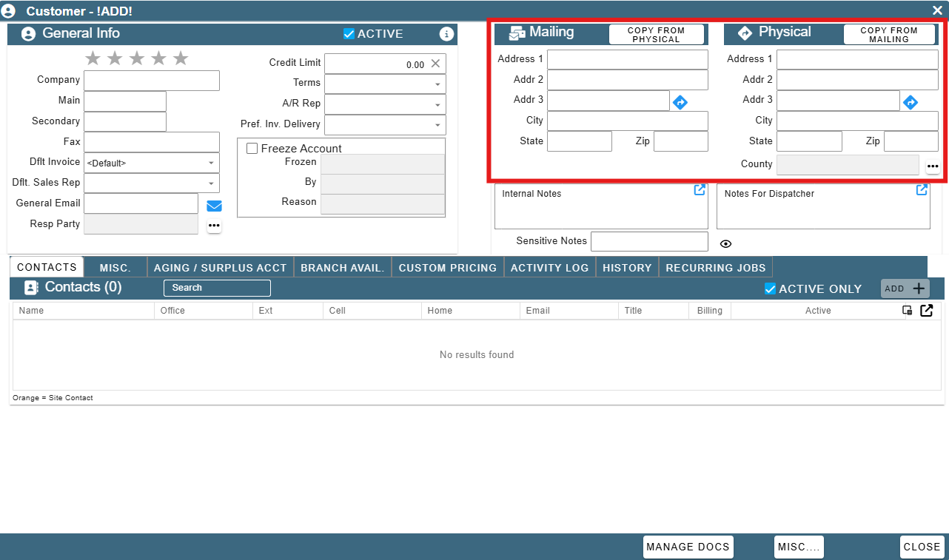949x560 pixels.
Task: Open the County ellipsis lookup
Action: coord(933,166)
